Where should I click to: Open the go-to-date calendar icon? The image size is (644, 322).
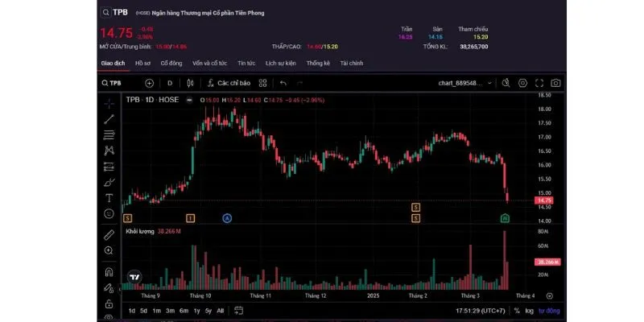coord(238,311)
